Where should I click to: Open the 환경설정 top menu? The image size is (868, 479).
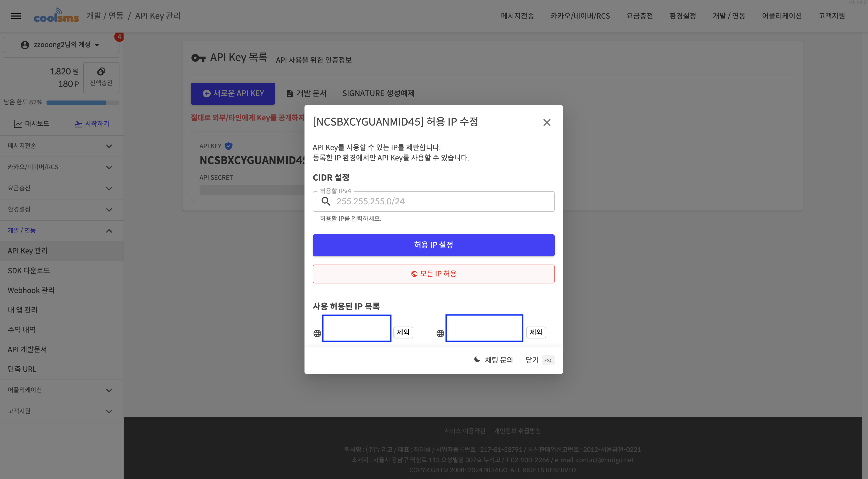[x=682, y=16]
